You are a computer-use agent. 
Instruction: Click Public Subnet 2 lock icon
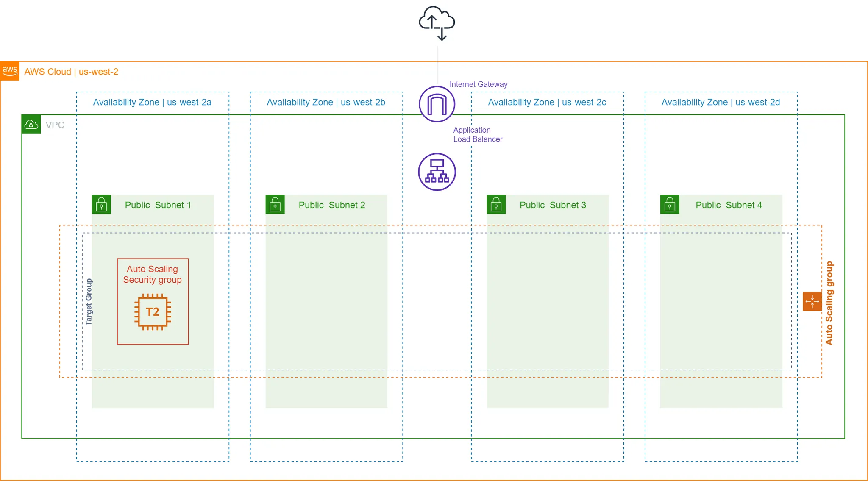pos(275,204)
